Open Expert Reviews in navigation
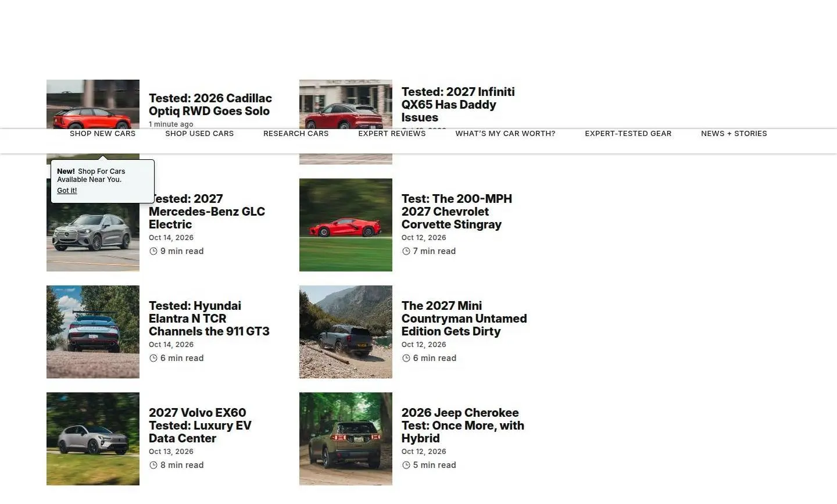The height and width of the screenshot is (504, 837). coord(392,134)
